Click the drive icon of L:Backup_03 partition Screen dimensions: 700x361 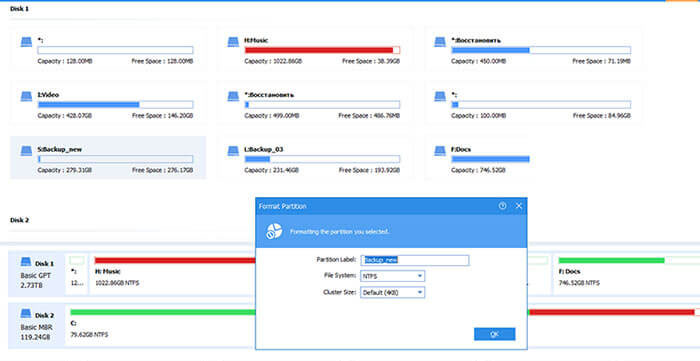tap(233, 151)
